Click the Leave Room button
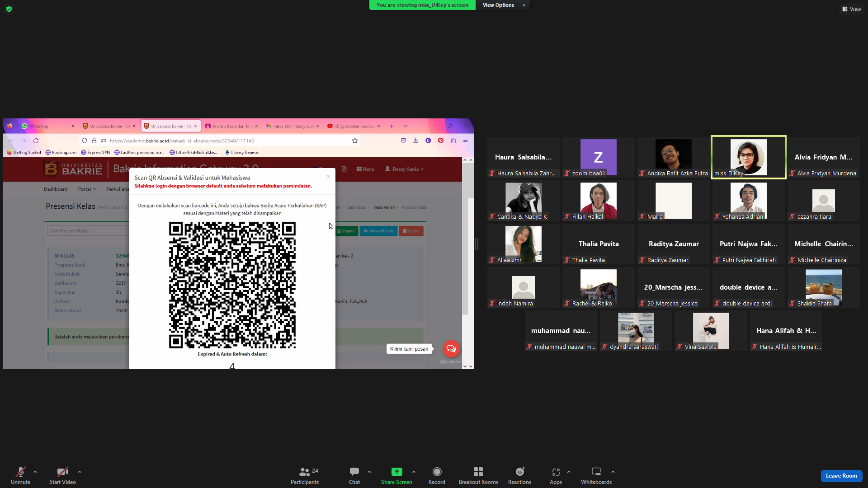Screen dimensions: 868x488 (841, 476)
